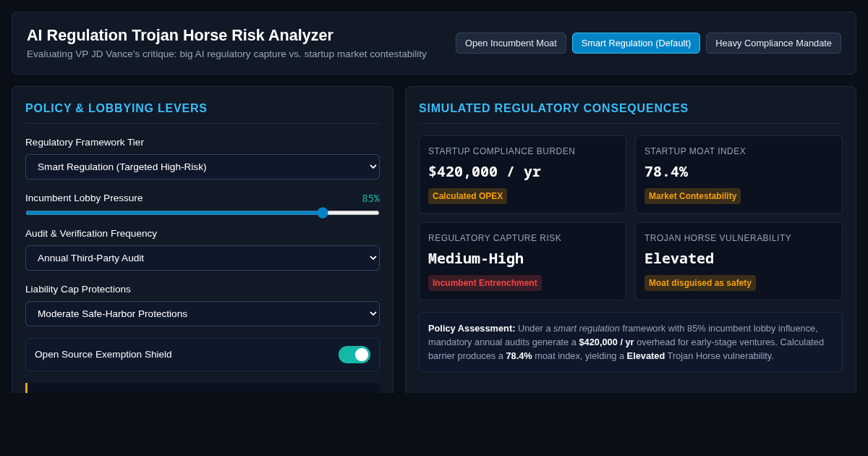The width and height of the screenshot is (868, 456).
Task: Click the Incumbent Entrenchment badge
Action: click(x=485, y=283)
